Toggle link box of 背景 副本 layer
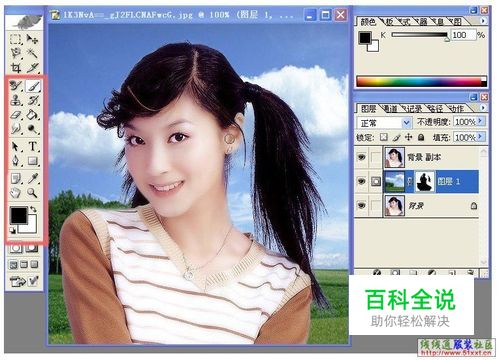Image resolution: width=499 pixels, height=360 pixels. pyautogui.click(x=376, y=157)
